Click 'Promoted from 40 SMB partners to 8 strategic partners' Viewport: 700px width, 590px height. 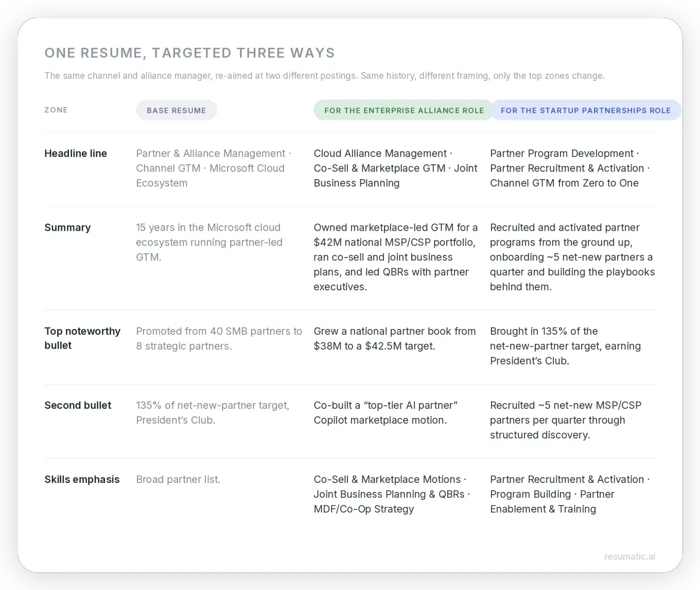(x=219, y=338)
